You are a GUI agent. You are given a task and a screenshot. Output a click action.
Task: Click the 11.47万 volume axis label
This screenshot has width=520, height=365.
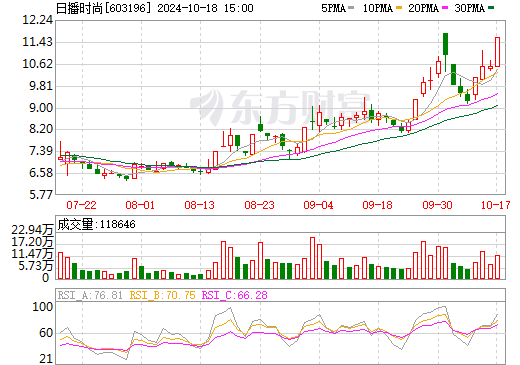[x=32, y=254]
